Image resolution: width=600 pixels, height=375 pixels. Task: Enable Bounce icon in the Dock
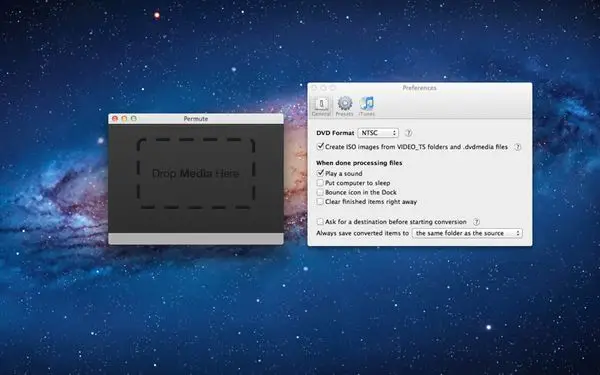click(320, 192)
